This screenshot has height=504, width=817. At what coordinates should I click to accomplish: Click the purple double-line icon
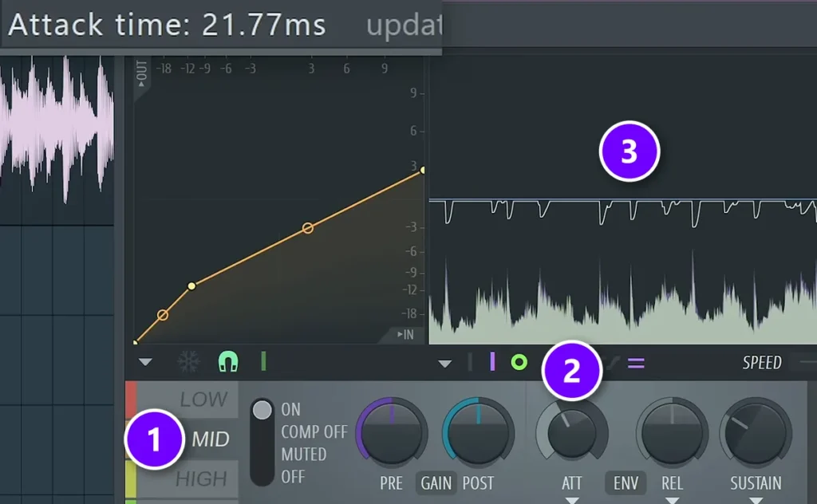tap(636, 362)
